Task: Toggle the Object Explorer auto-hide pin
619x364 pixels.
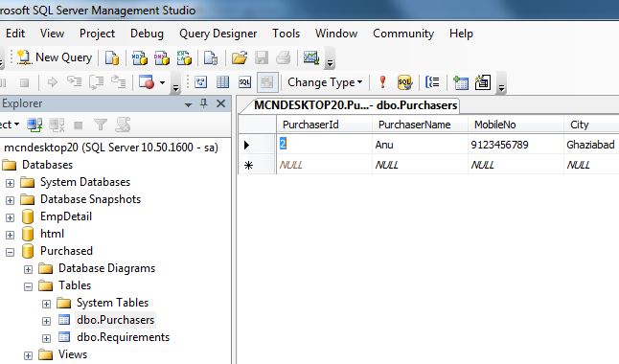Action: pos(204,103)
